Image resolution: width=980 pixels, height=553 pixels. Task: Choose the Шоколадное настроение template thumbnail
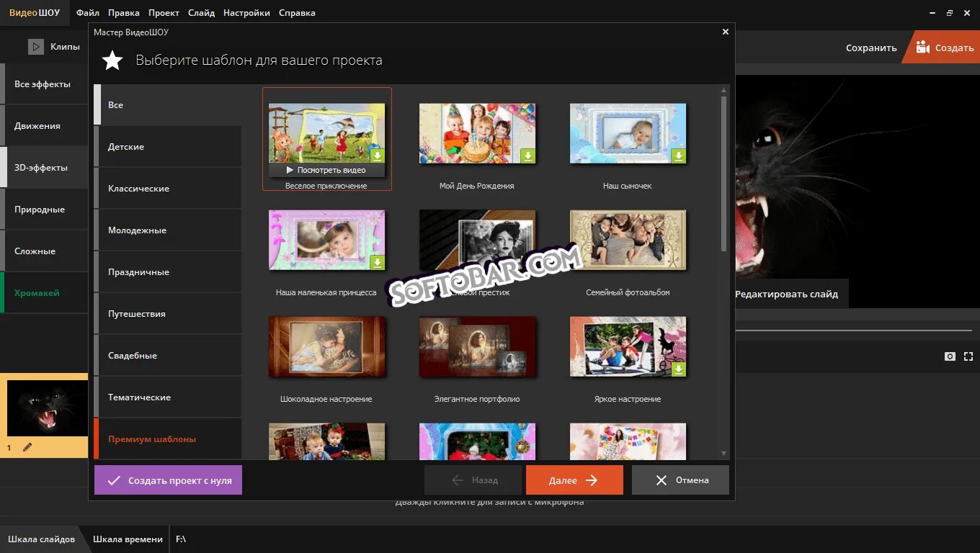[326, 346]
